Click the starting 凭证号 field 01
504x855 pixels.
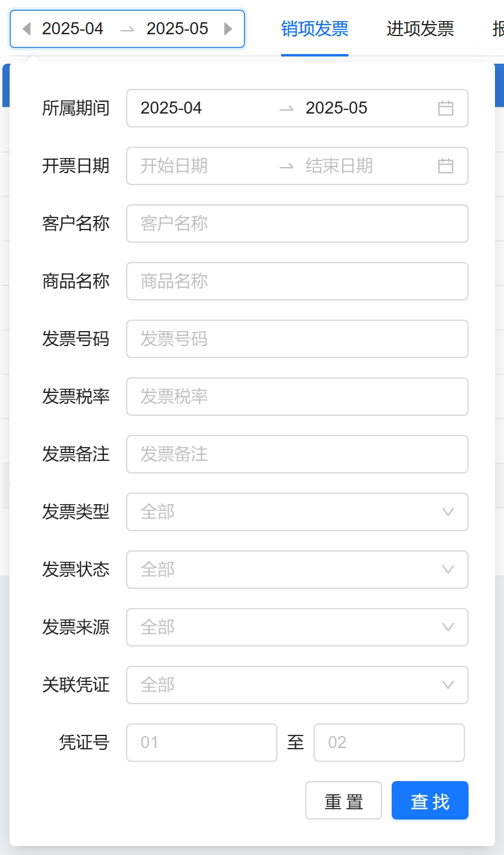tap(202, 743)
